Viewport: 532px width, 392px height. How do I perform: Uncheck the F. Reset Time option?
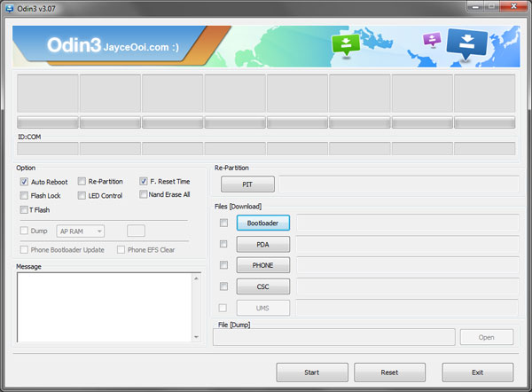[x=143, y=181]
